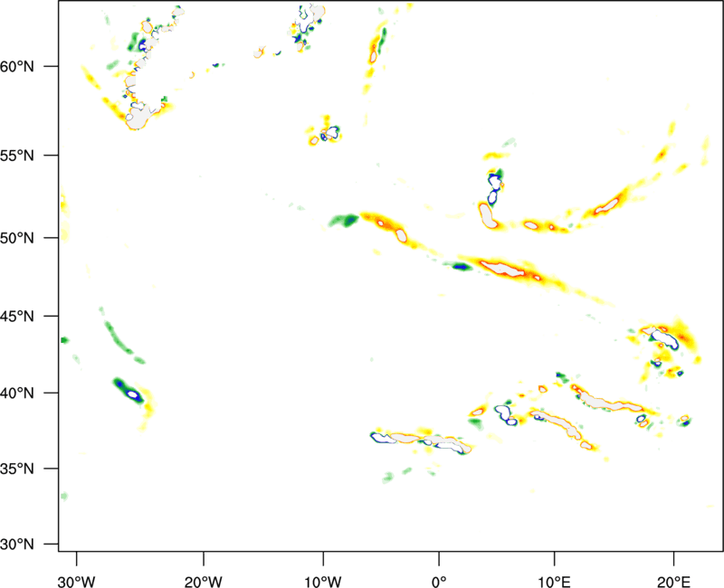Screen dimensions: 724x588
Task: Click the 10°E longitude label
Action: point(554,582)
